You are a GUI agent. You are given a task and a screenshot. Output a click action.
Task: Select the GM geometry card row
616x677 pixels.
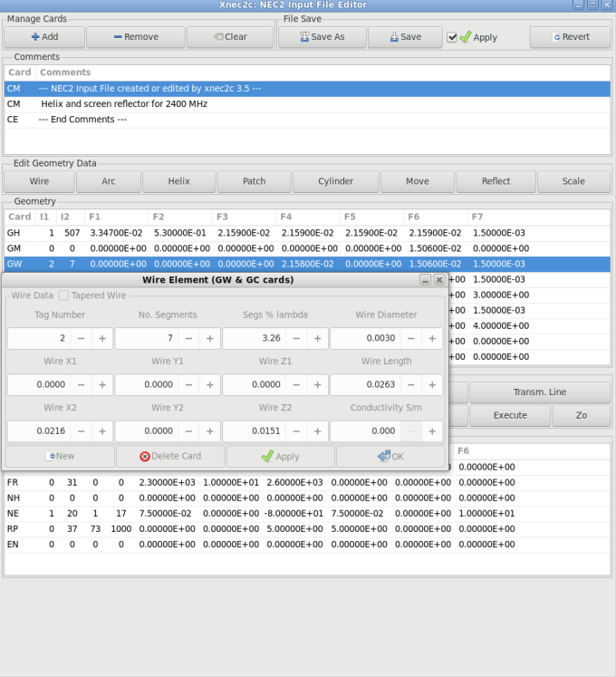coord(307,248)
